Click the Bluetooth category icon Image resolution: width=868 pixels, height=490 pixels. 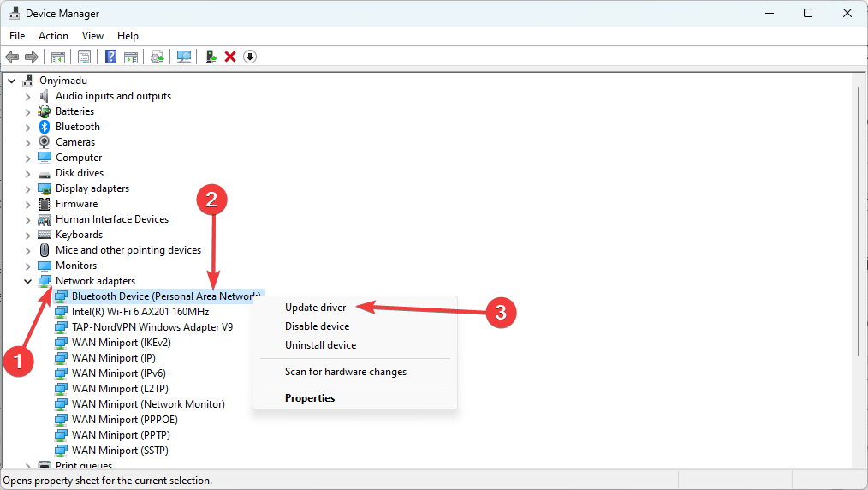(x=45, y=127)
